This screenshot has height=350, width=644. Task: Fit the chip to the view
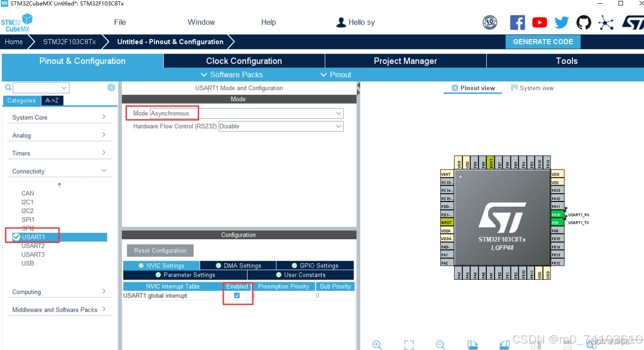click(x=409, y=345)
